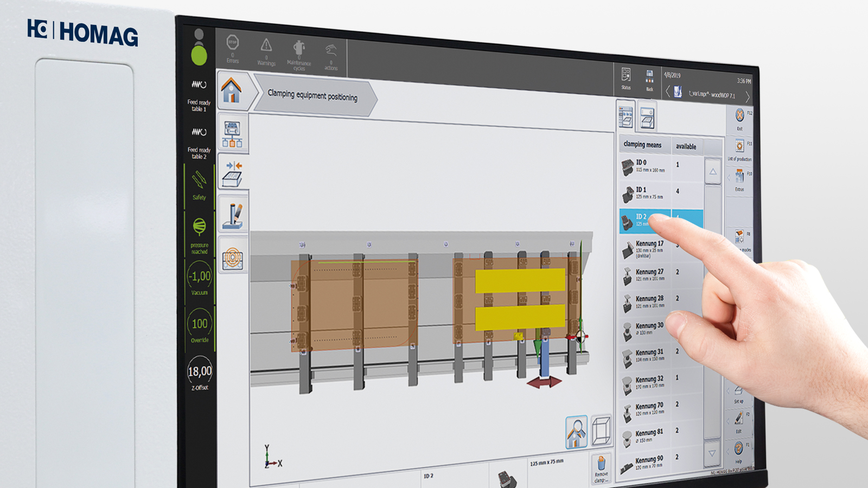Switch to second clamping list tab
The height and width of the screenshot is (488, 868).
click(647, 118)
